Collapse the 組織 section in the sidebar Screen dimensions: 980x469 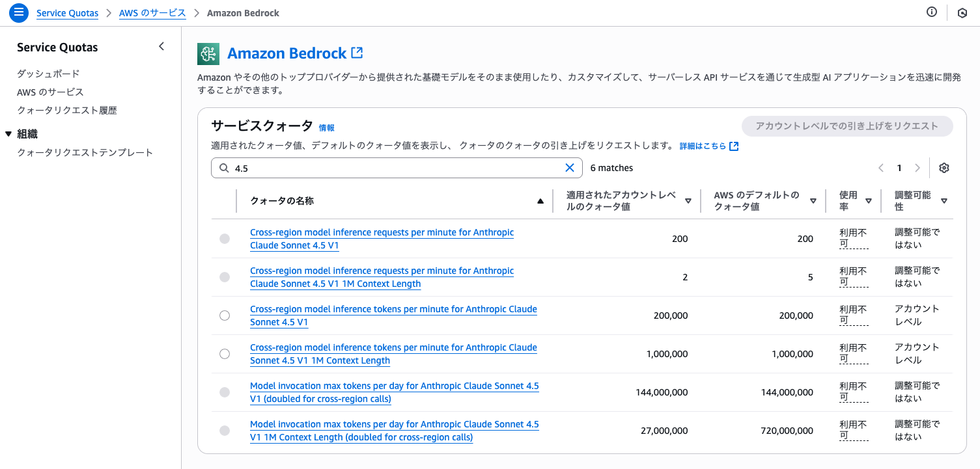click(9, 133)
